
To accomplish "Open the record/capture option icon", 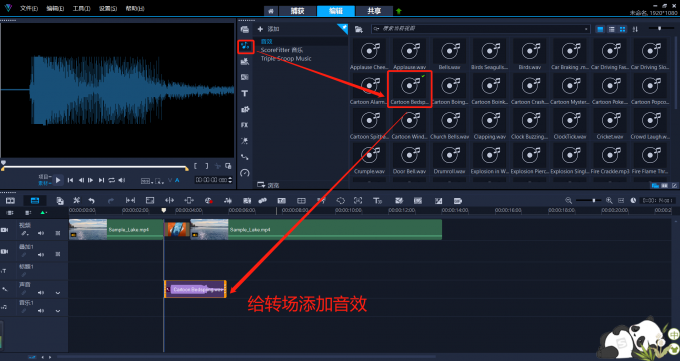I will (209, 200).
